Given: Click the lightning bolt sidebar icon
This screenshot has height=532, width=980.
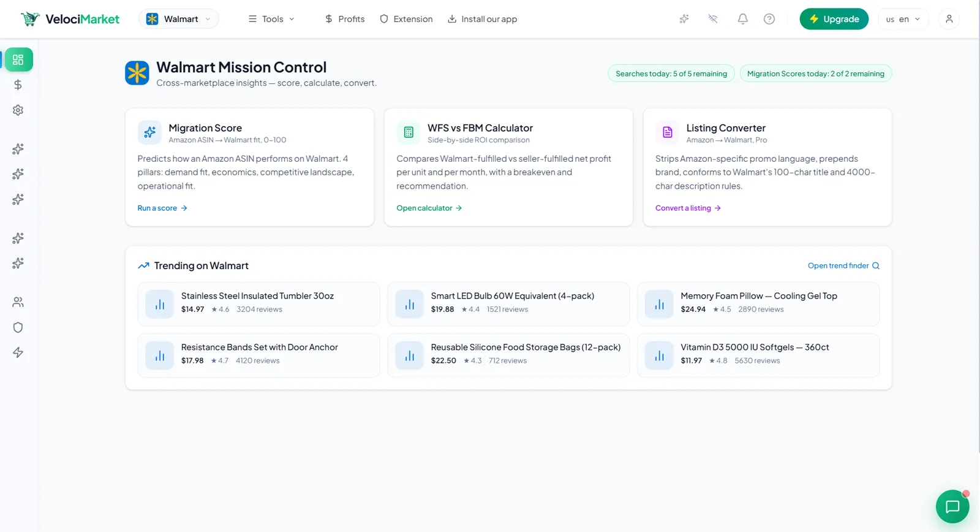Looking at the screenshot, I should pos(18,352).
